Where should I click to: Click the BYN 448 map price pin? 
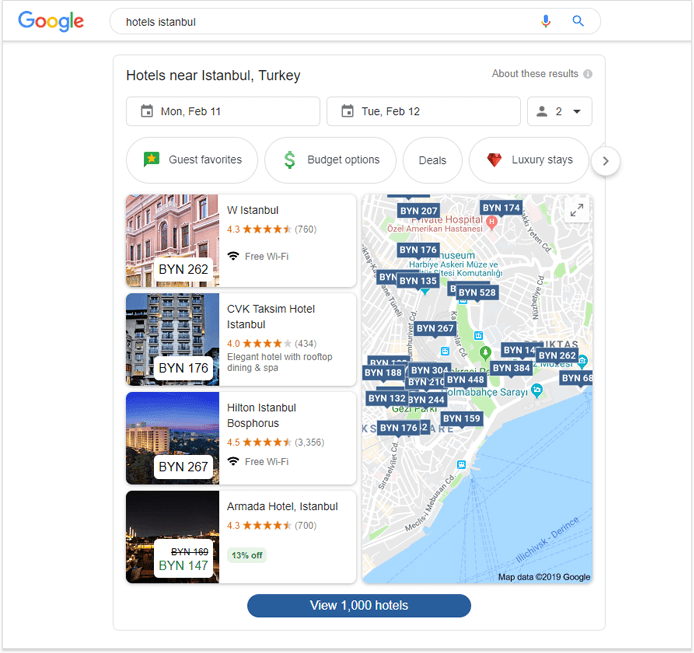click(x=466, y=379)
